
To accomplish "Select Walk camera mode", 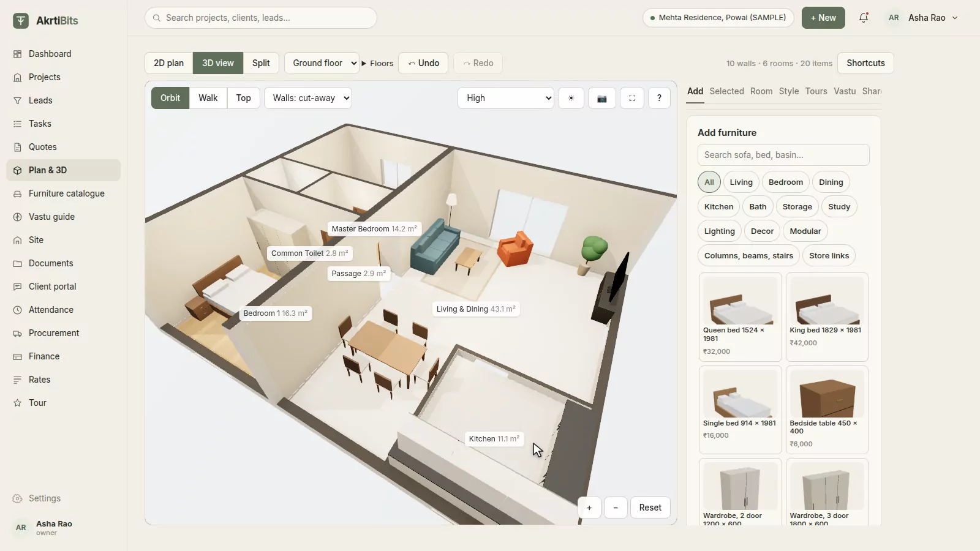I will (x=208, y=98).
